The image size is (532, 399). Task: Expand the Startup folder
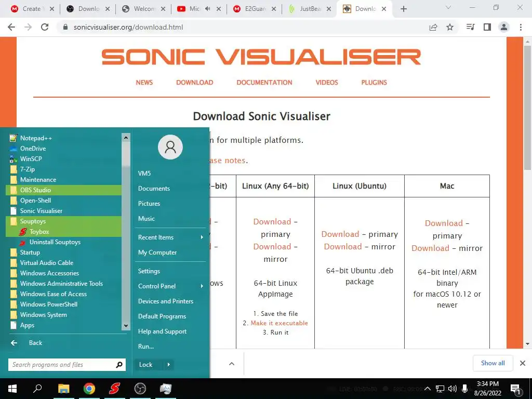pos(63,252)
